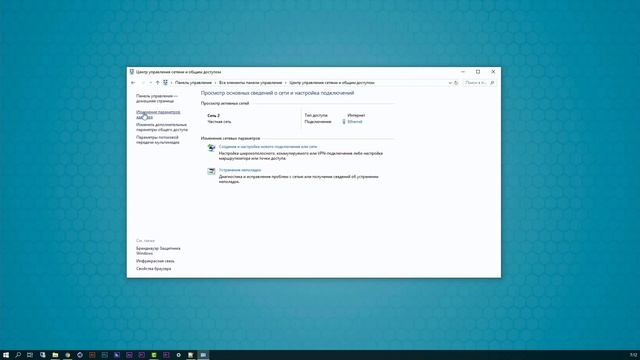
Task: Expand chevron after 'Панель управления' breadcrumb
Action: pos(216,83)
